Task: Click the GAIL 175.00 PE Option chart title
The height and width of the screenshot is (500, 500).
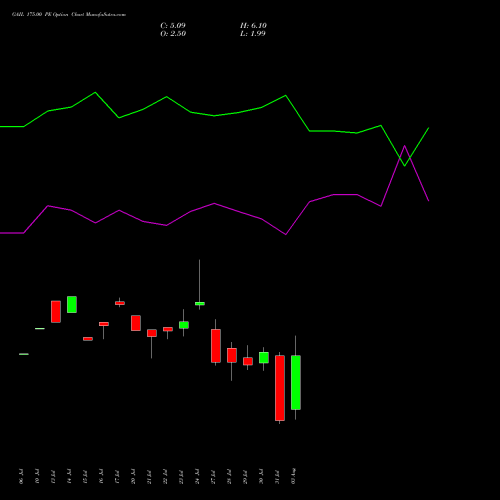Action: point(69,15)
